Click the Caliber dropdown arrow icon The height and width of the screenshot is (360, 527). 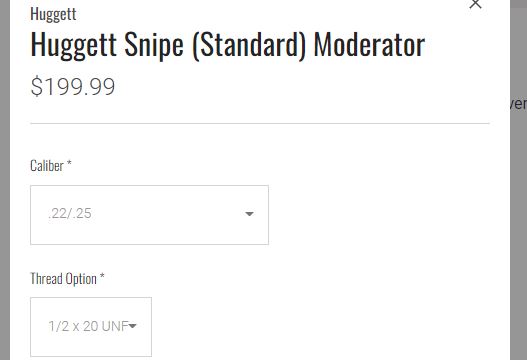pos(249,214)
